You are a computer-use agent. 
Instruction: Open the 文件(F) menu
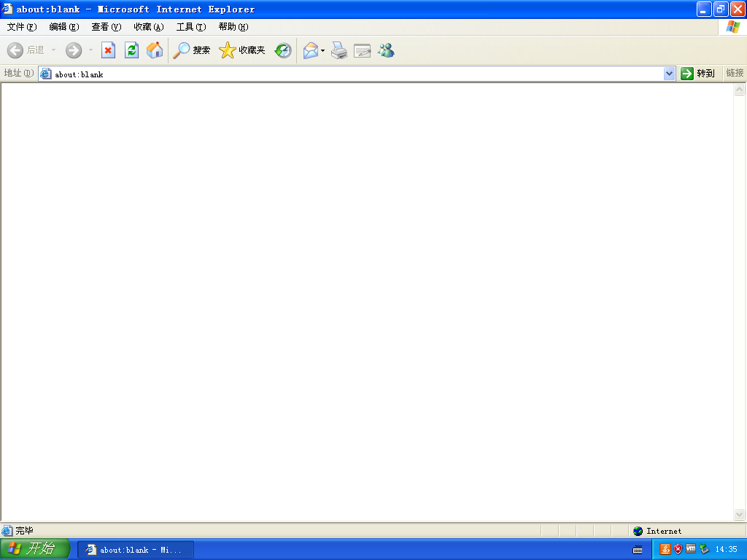(22, 27)
